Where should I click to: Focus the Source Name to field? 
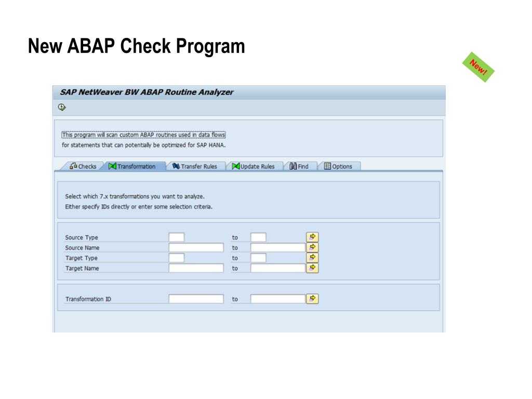pos(278,247)
